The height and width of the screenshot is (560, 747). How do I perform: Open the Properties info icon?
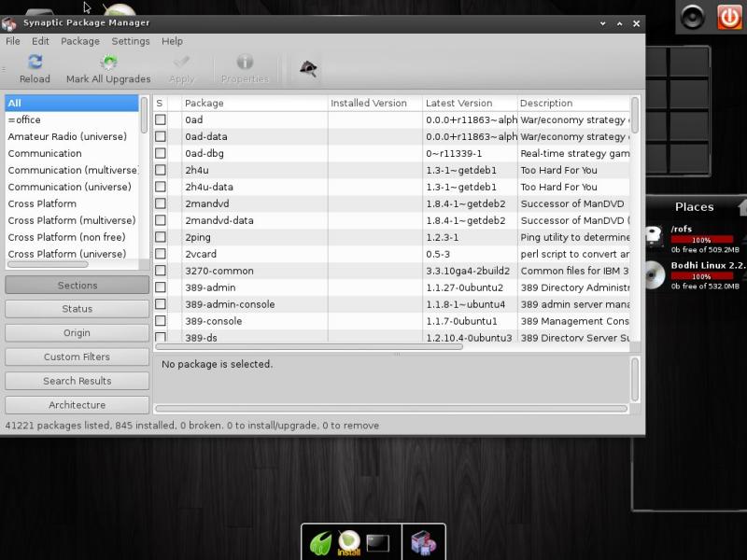[245, 62]
